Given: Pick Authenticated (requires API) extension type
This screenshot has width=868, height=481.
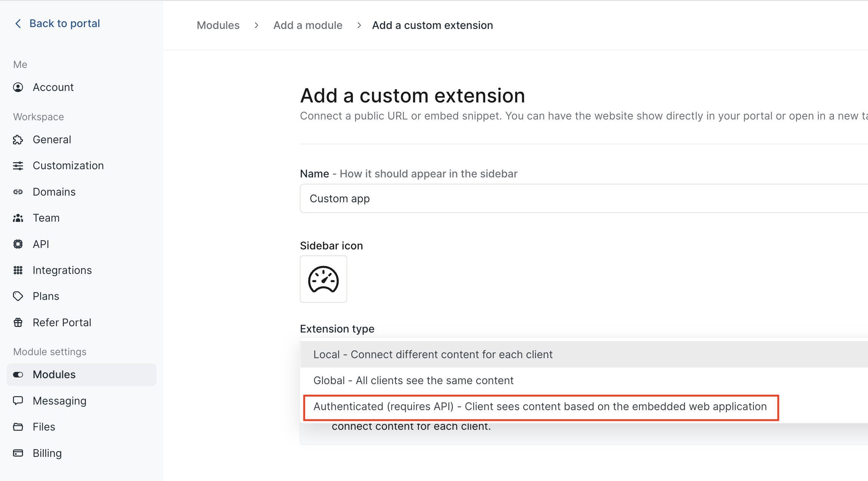Looking at the screenshot, I should click(540, 407).
